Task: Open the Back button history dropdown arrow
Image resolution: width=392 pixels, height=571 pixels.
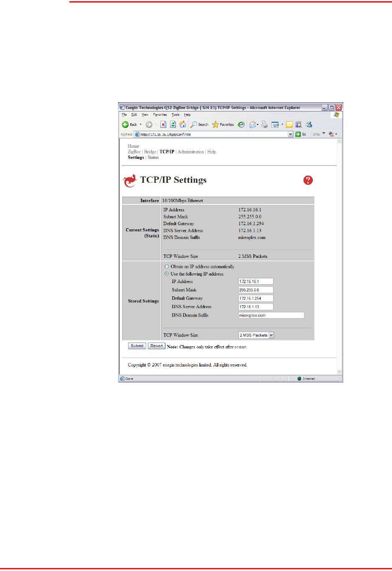Action: (x=141, y=125)
